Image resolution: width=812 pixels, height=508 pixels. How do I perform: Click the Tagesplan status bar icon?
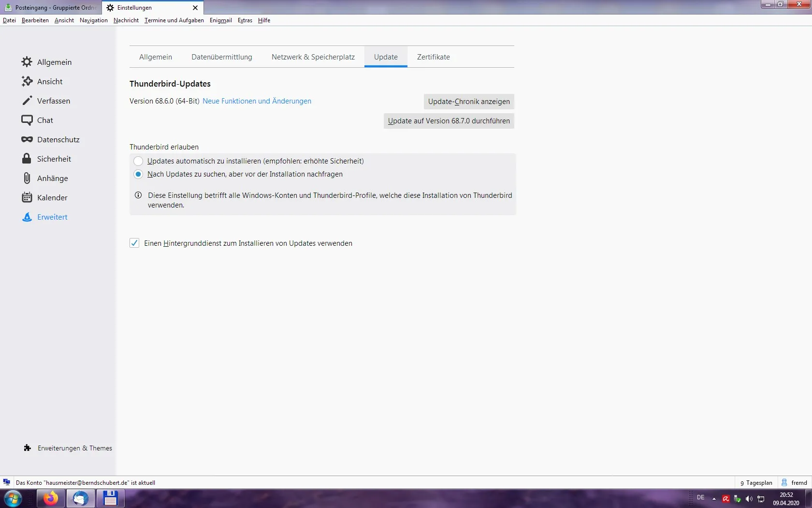tap(742, 483)
